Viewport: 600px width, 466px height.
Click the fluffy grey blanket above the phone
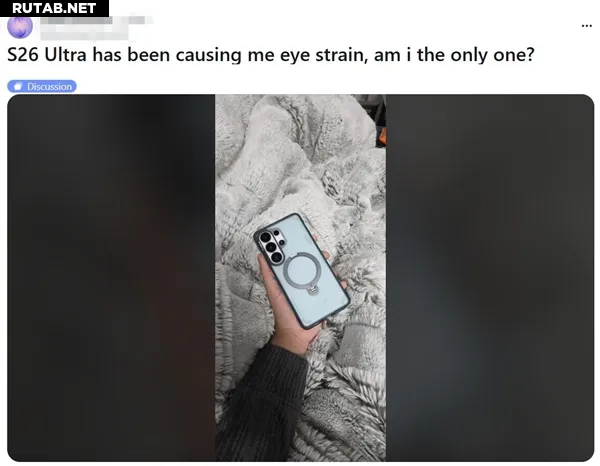point(298,161)
